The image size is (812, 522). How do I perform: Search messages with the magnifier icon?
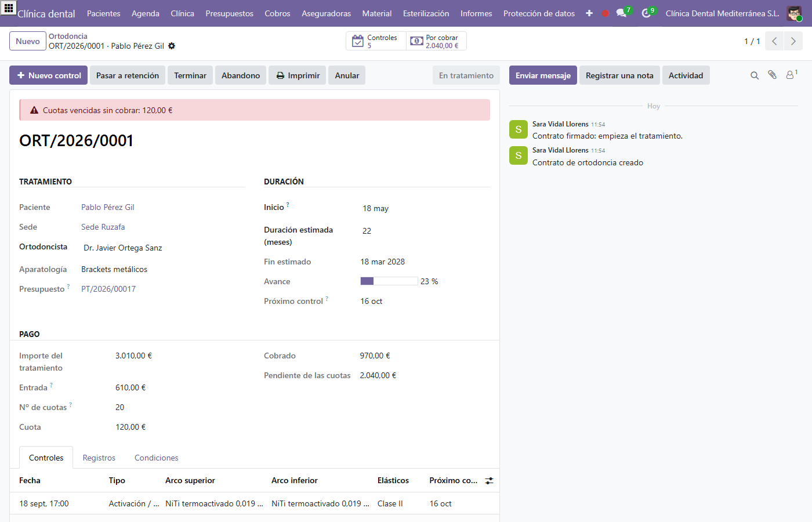(x=755, y=75)
